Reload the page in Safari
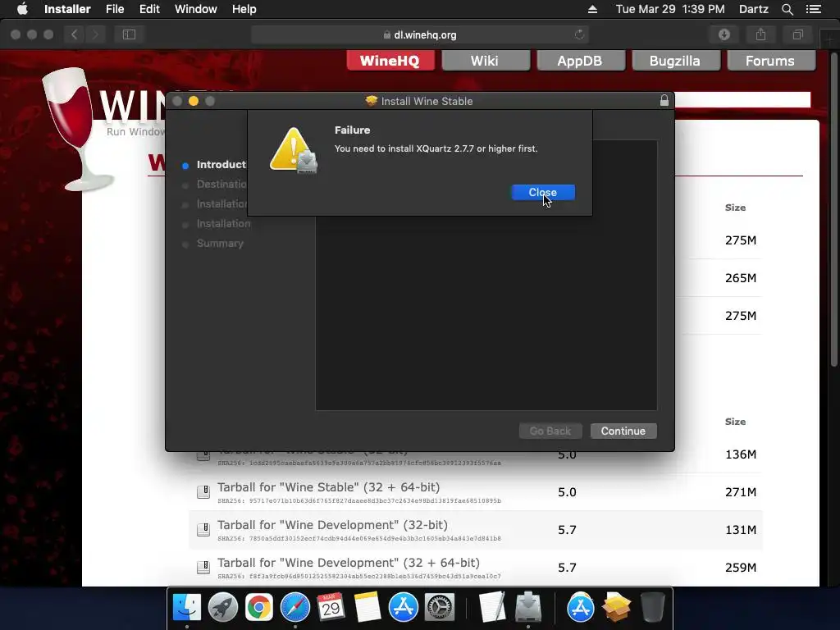 click(x=579, y=34)
